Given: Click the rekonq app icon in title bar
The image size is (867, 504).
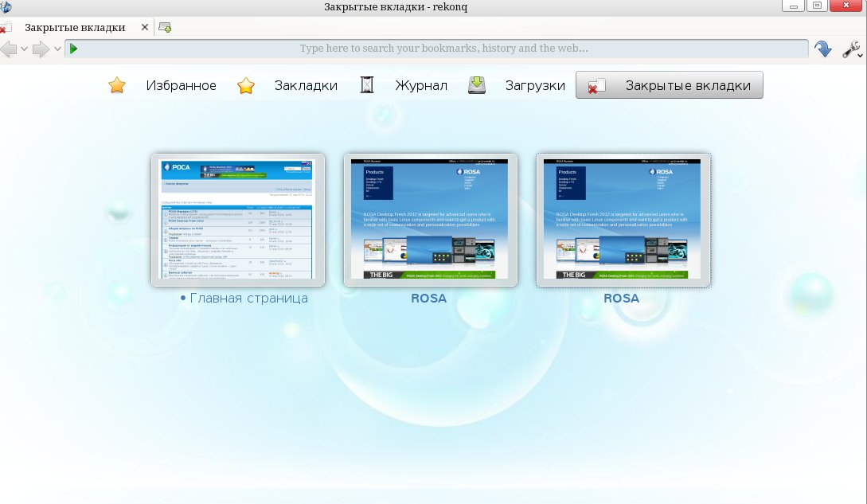Looking at the screenshot, I should [x=6, y=6].
